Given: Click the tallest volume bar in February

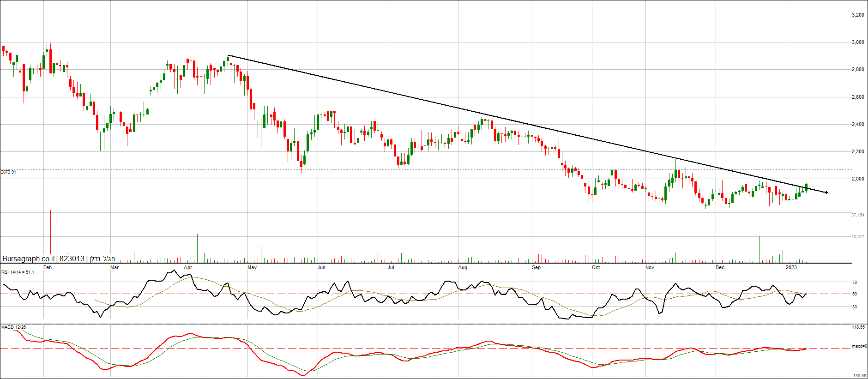Looking at the screenshot, I should coord(50,235).
